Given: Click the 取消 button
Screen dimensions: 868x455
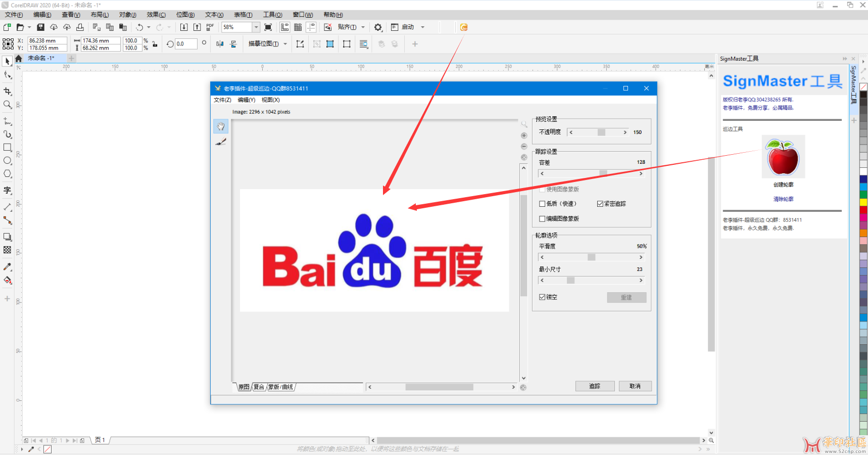Looking at the screenshot, I should click(635, 386).
